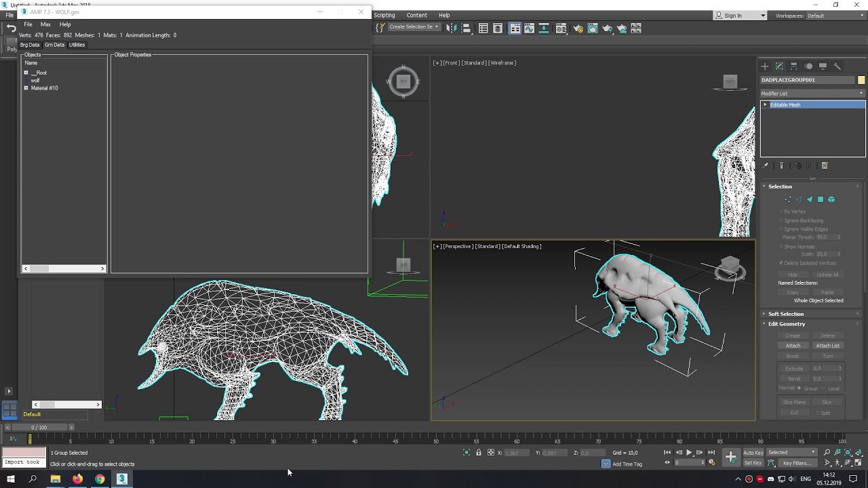Select Face sub-object level

point(810,199)
